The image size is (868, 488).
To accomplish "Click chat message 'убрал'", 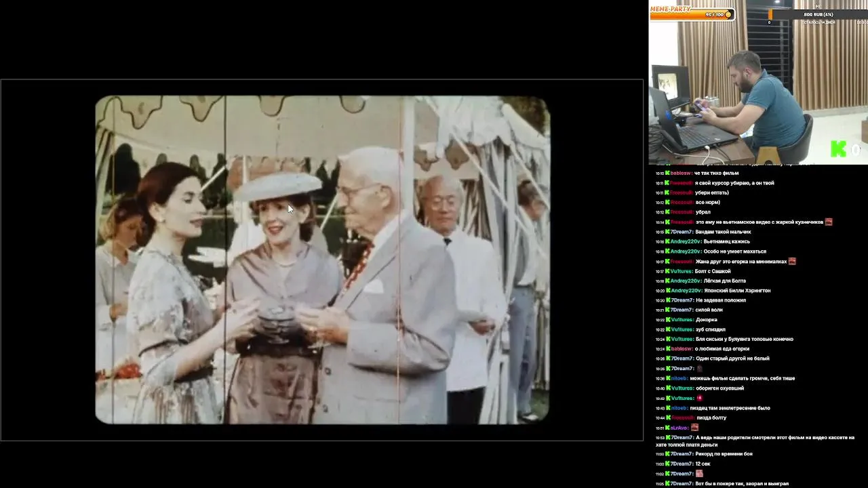I will tap(703, 212).
